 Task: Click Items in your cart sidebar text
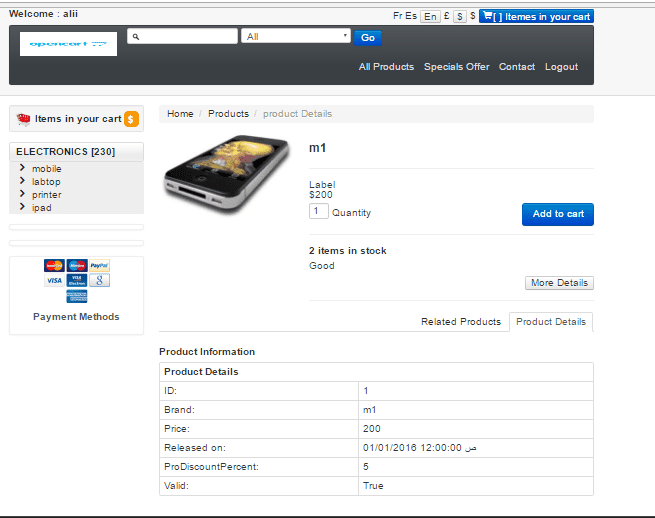pos(78,119)
